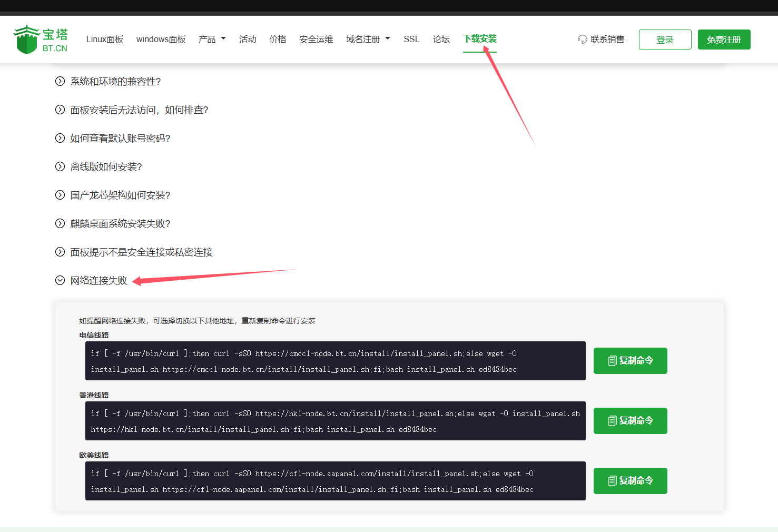Open the 活动 nav item
Viewport: 778px width, 532px height.
(x=248, y=40)
